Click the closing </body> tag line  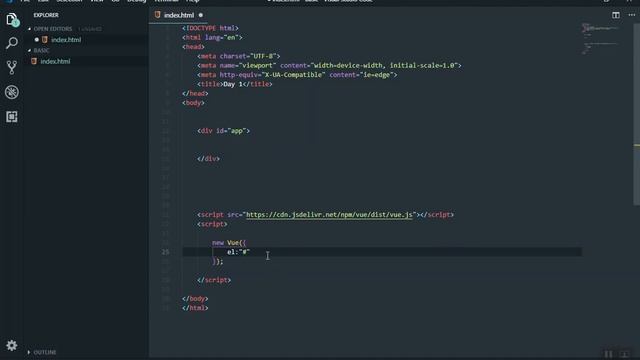point(195,299)
